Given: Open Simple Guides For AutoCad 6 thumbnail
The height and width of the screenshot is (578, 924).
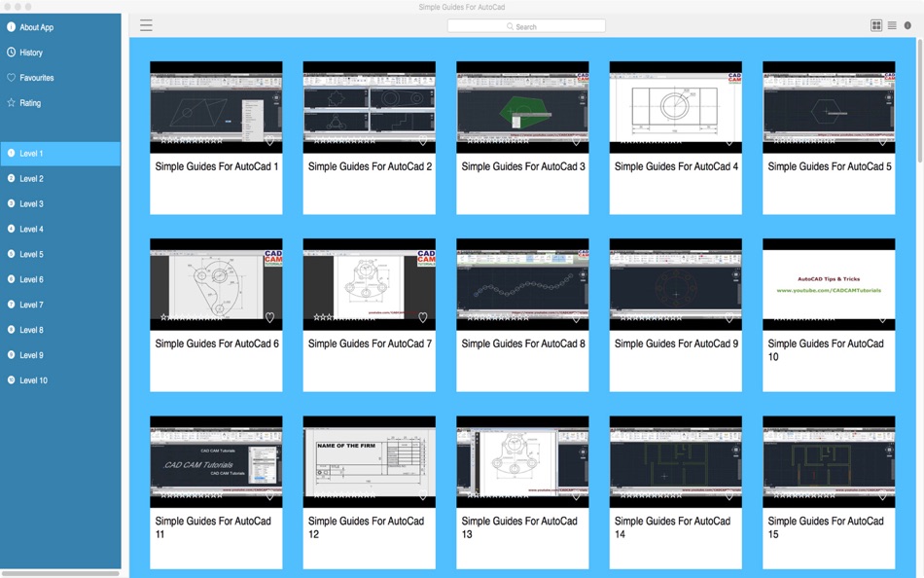Looking at the screenshot, I should (x=216, y=284).
